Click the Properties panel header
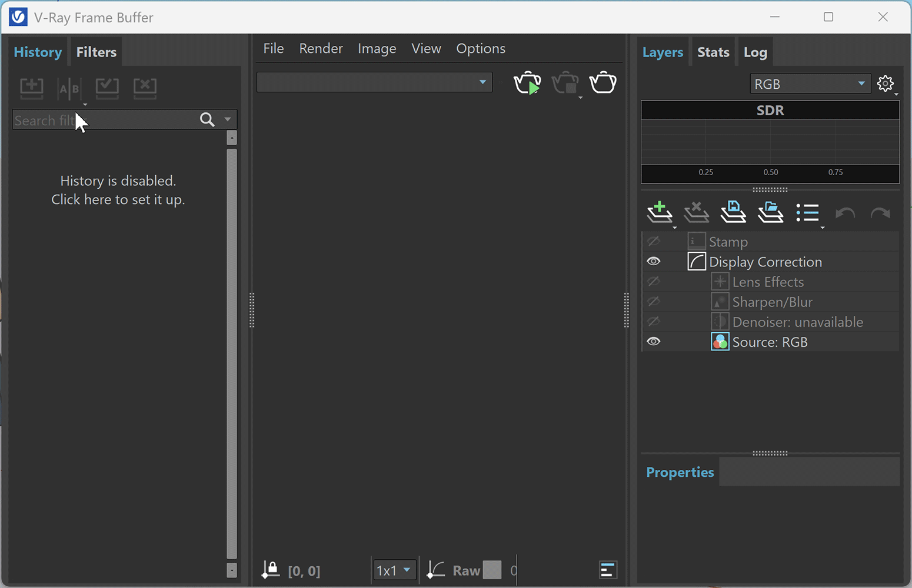The width and height of the screenshot is (912, 588). tap(680, 472)
